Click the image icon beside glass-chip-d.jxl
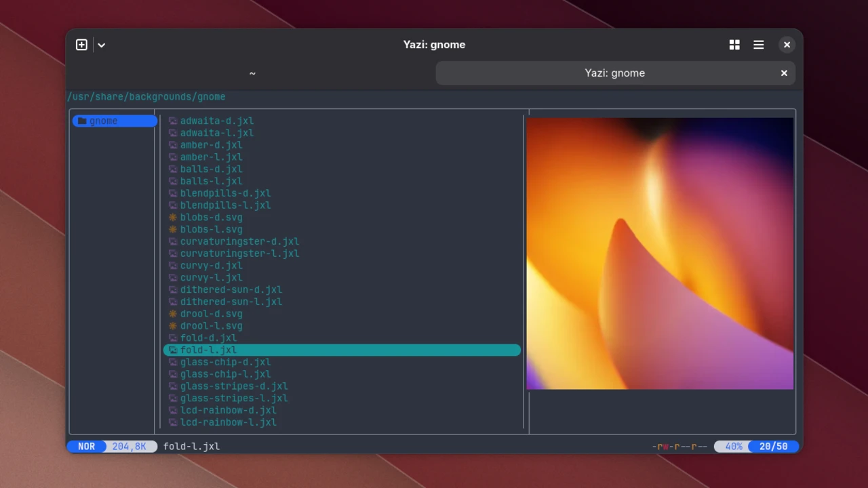The width and height of the screenshot is (868, 488). [173, 362]
